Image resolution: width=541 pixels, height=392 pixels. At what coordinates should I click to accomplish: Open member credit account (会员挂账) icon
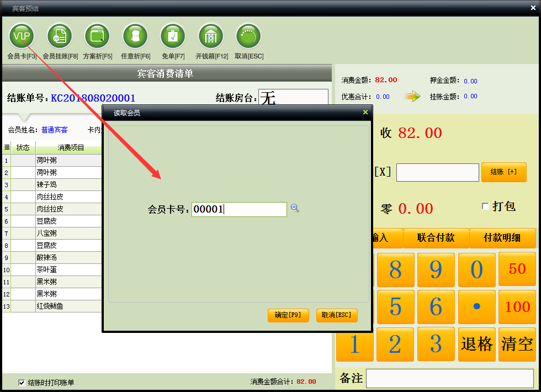[x=60, y=36]
